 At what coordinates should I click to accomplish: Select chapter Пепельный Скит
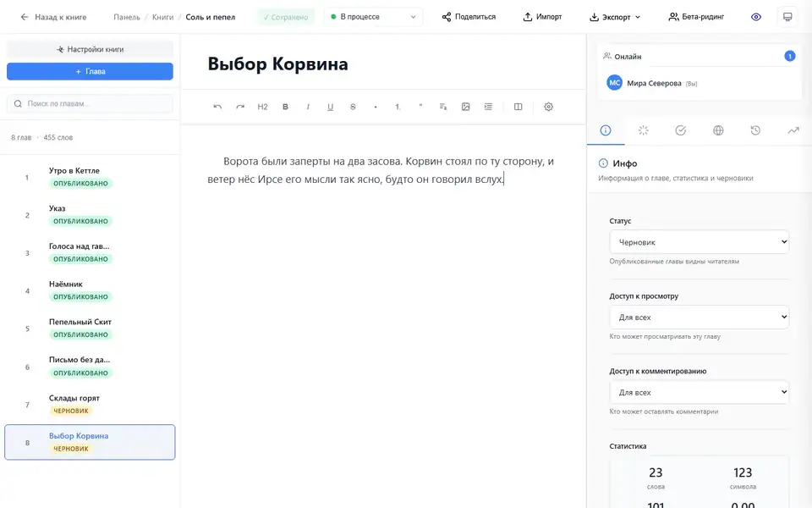(91, 329)
